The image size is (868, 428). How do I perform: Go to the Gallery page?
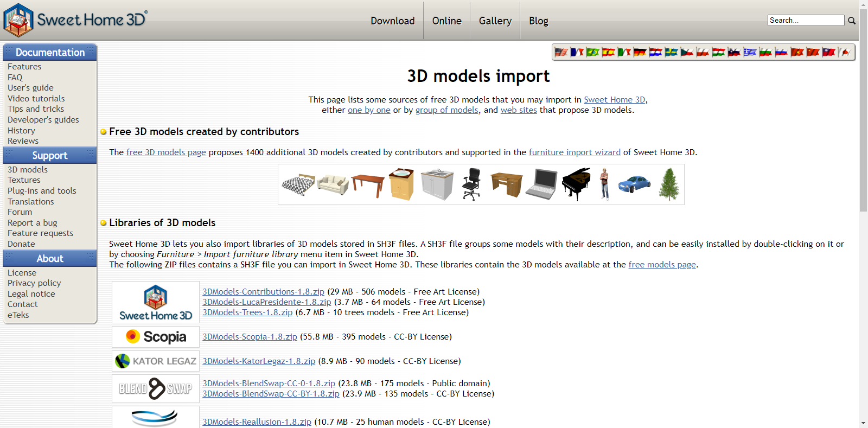click(x=495, y=21)
